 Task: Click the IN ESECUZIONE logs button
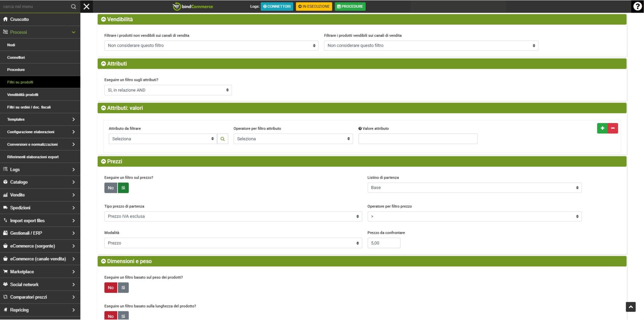click(x=314, y=6)
